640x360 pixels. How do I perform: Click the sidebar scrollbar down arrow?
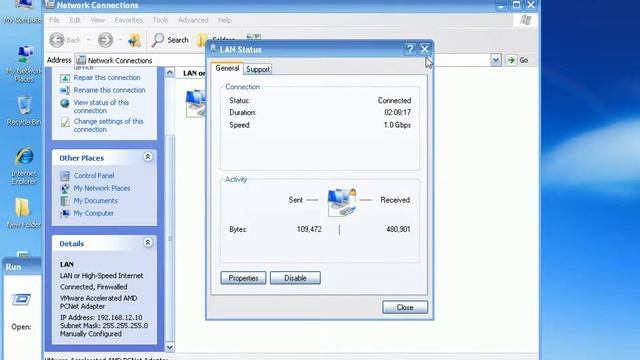coord(170,347)
